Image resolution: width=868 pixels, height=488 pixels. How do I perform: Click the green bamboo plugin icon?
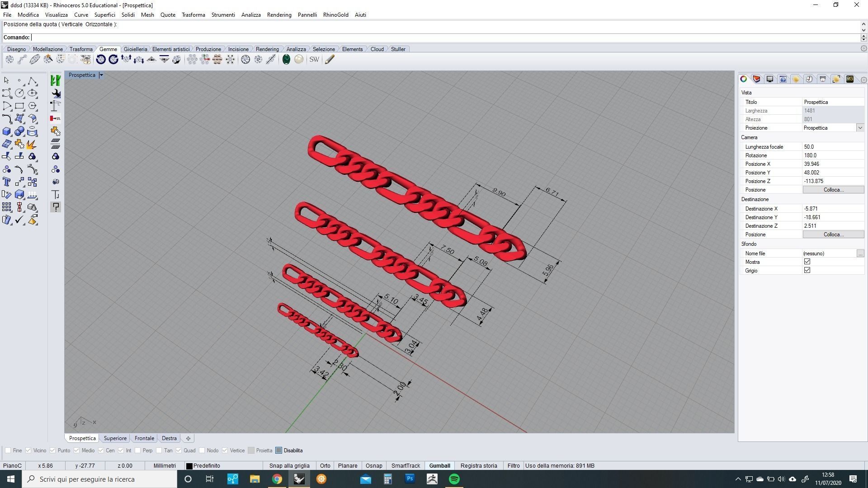(x=56, y=80)
